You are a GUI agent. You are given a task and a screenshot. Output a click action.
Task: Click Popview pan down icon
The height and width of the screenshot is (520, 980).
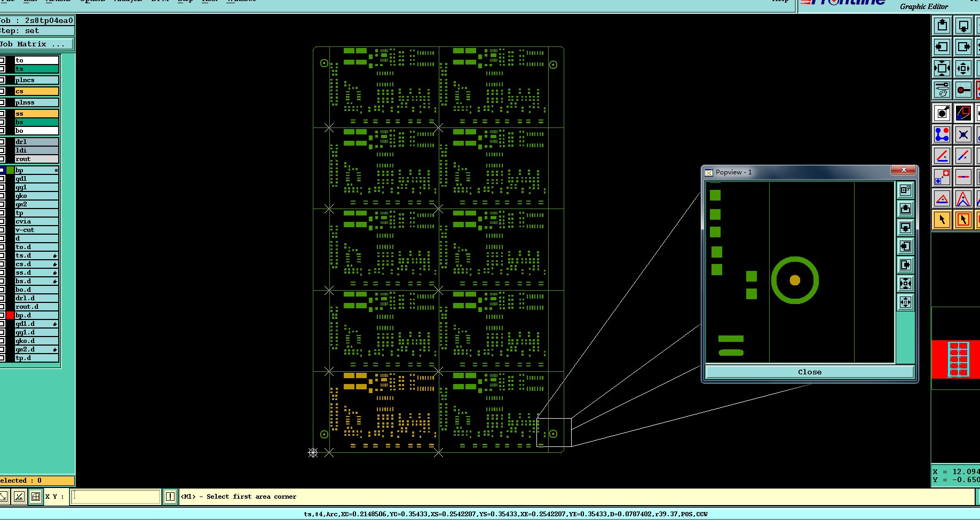click(905, 227)
